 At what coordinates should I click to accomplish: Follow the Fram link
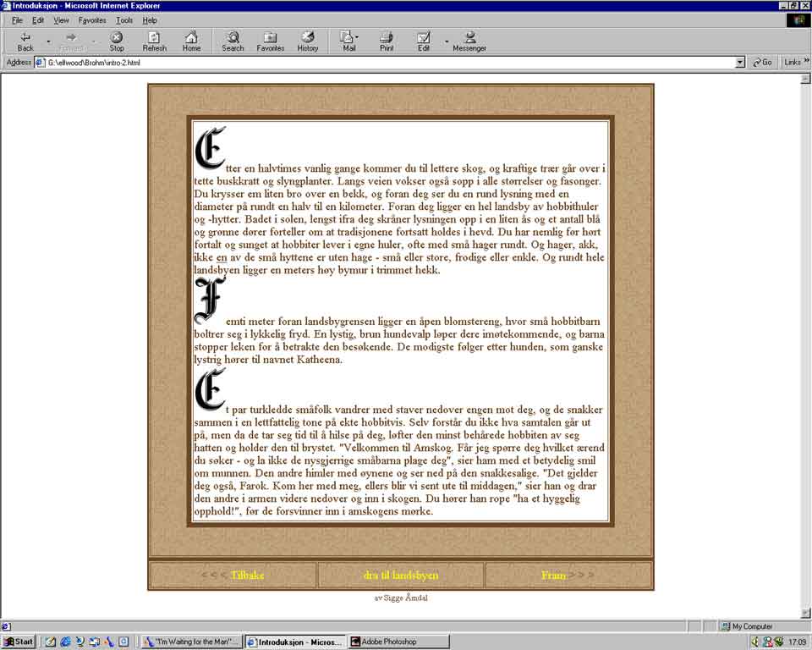(x=553, y=576)
